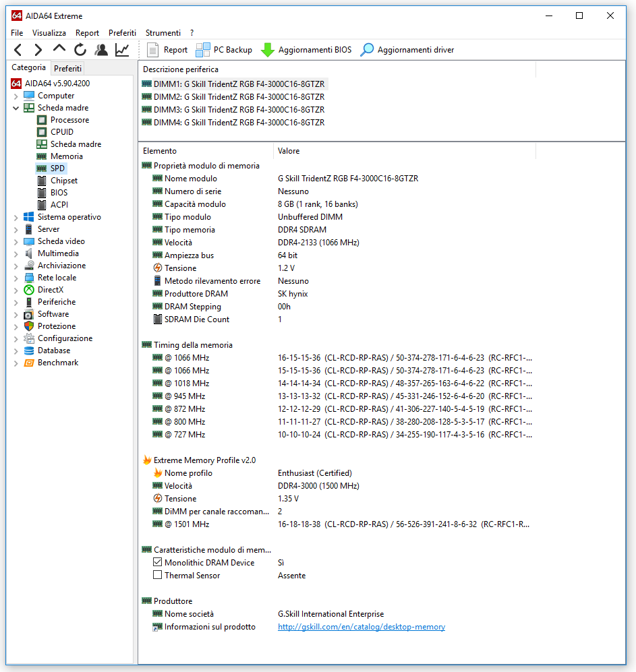Click the Elemento column header
Viewport: 636px width, 672px height.
tap(206, 151)
